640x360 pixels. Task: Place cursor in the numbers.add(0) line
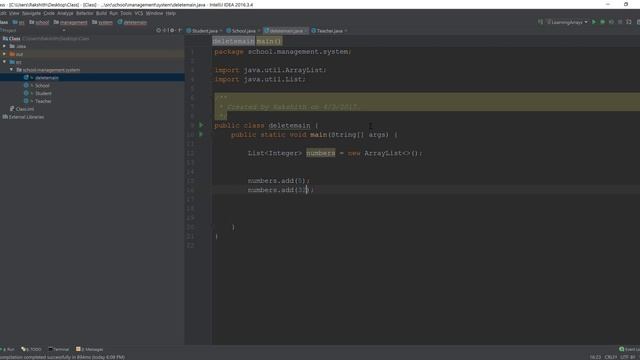pos(279,180)
